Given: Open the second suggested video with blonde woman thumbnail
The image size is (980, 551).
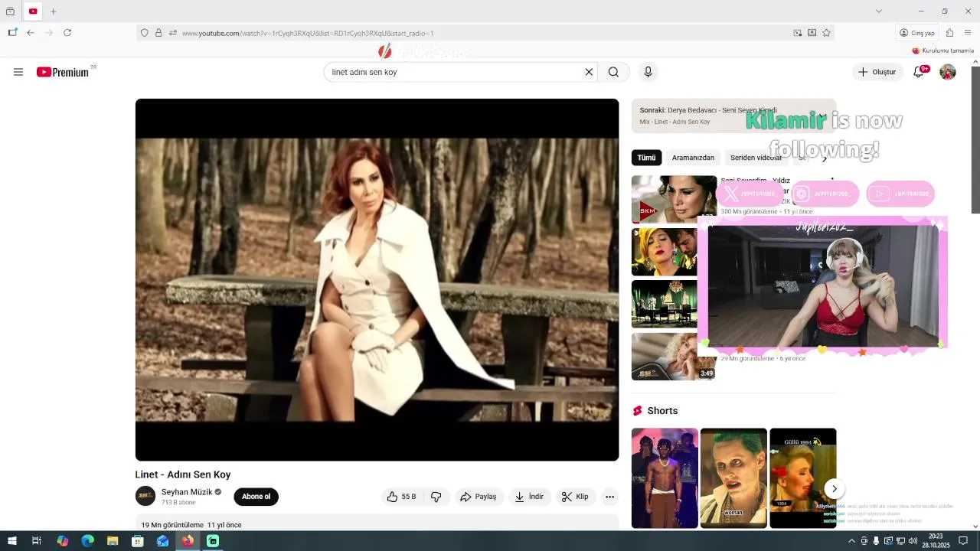Looking at the screenshot, I should coord(664,252).
